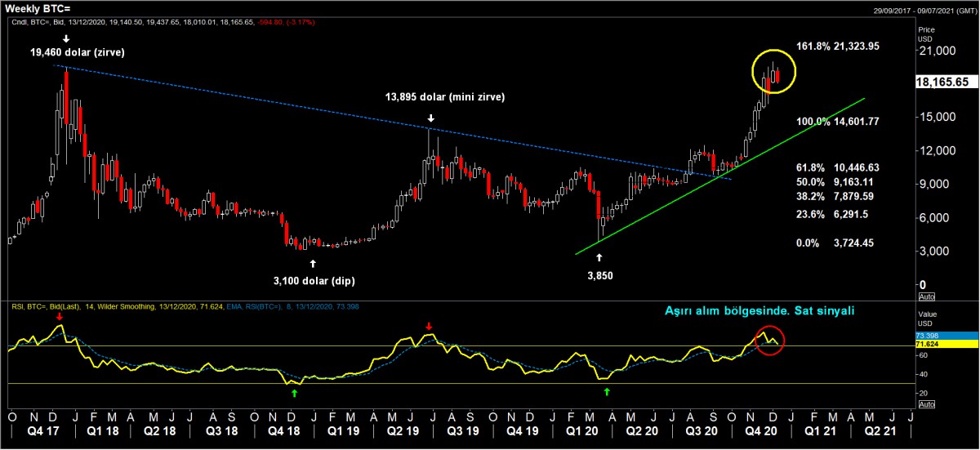
Task: Click the 20 level on the RSI axis
Action: pos(924,393)
